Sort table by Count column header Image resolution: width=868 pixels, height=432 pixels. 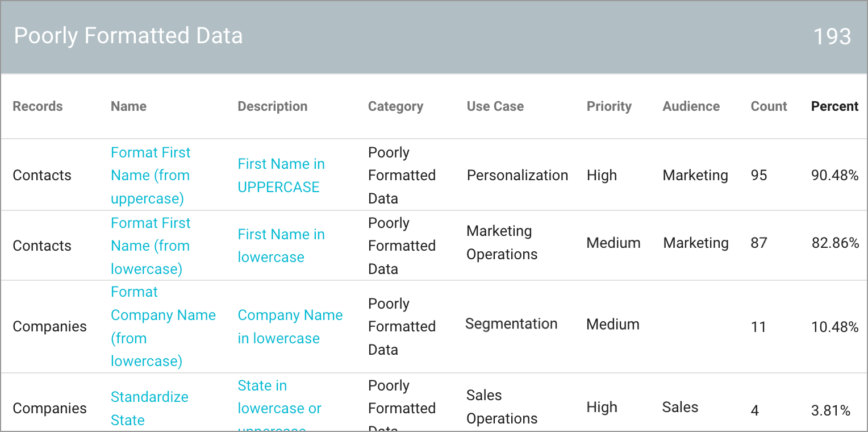(x=769, y=106)
